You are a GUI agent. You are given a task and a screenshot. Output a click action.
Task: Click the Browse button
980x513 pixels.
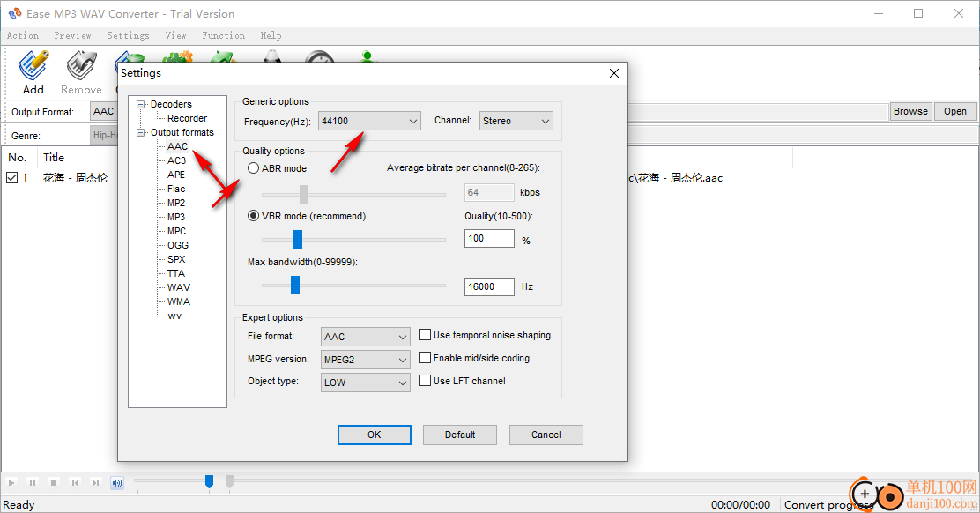pos(910,111)
